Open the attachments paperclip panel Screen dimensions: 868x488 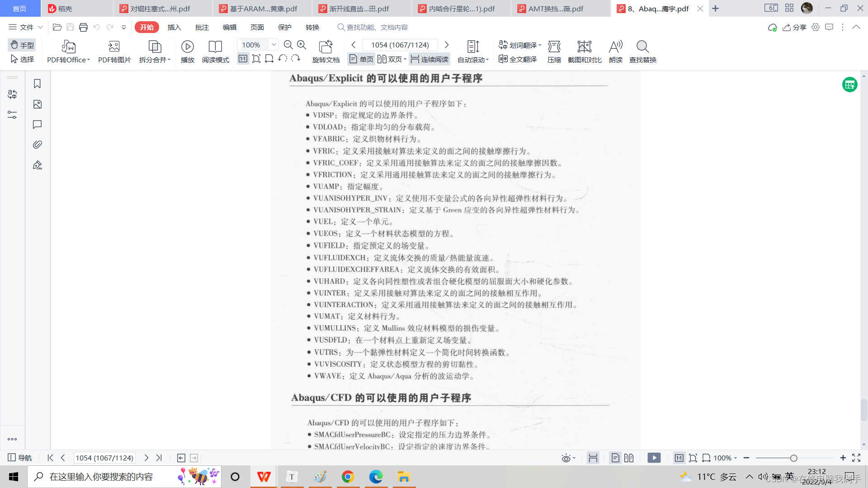click(x=38, y=145)
